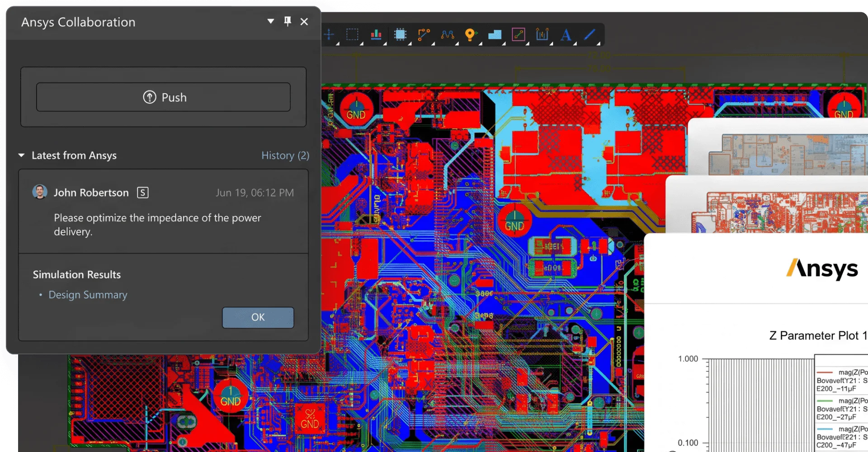Select the place dimension tool

click(x=542, y=34)
